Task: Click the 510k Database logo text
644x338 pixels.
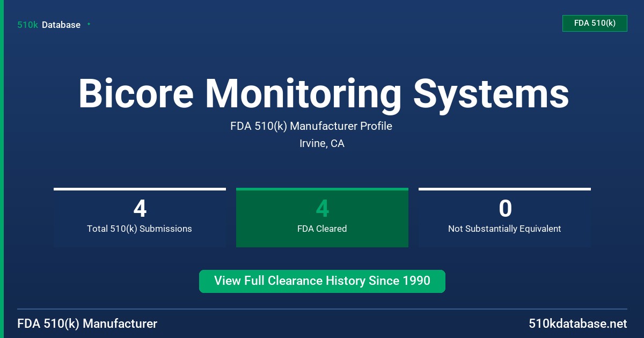Action: [49, 25]
